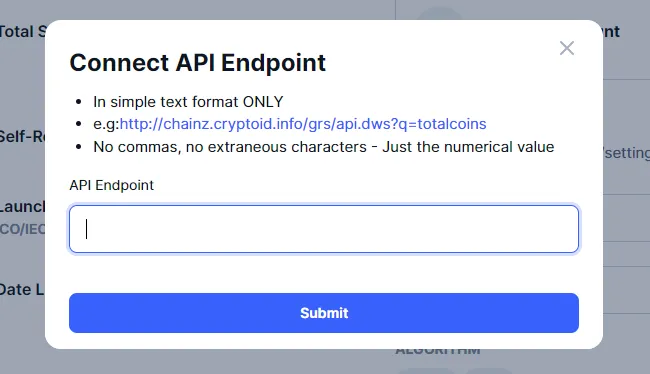Focus the API Endpoint text field

pyautogui.click(x=324, y=229)
